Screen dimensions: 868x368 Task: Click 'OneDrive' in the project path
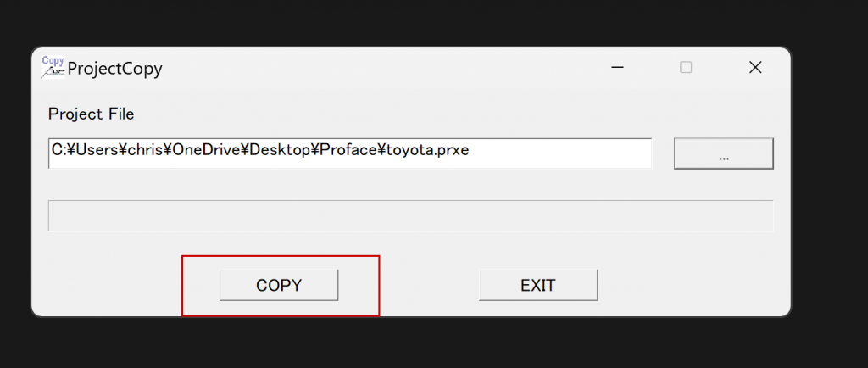click(x=206, y=151)
